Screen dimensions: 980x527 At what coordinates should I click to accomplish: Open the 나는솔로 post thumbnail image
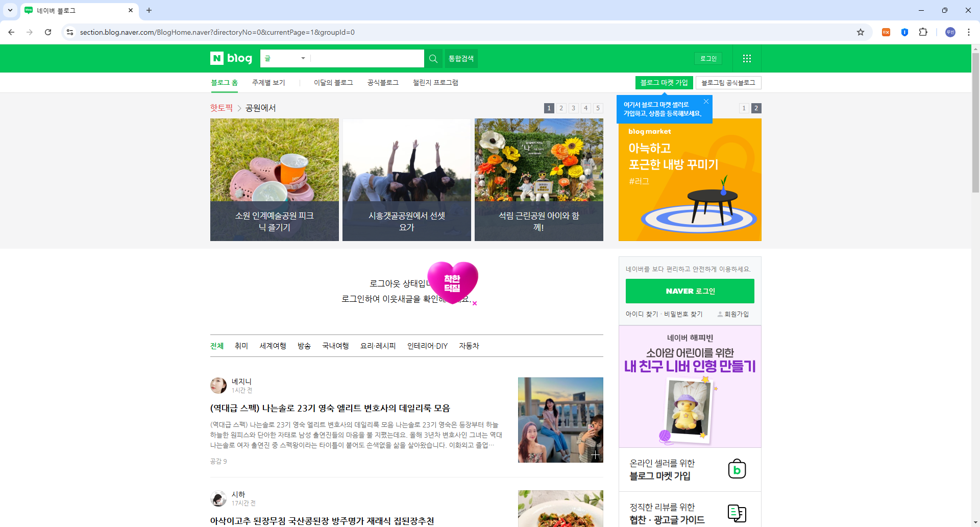point(560,420)
